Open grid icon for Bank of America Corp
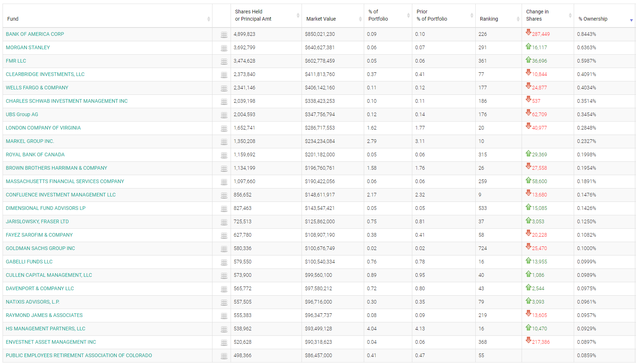Viewport: 636px width, 364px height. (224, 35)
